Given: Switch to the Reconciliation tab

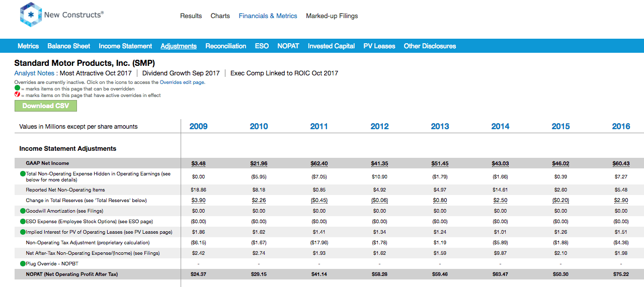Looking at the screenshot, I should 226,46.
